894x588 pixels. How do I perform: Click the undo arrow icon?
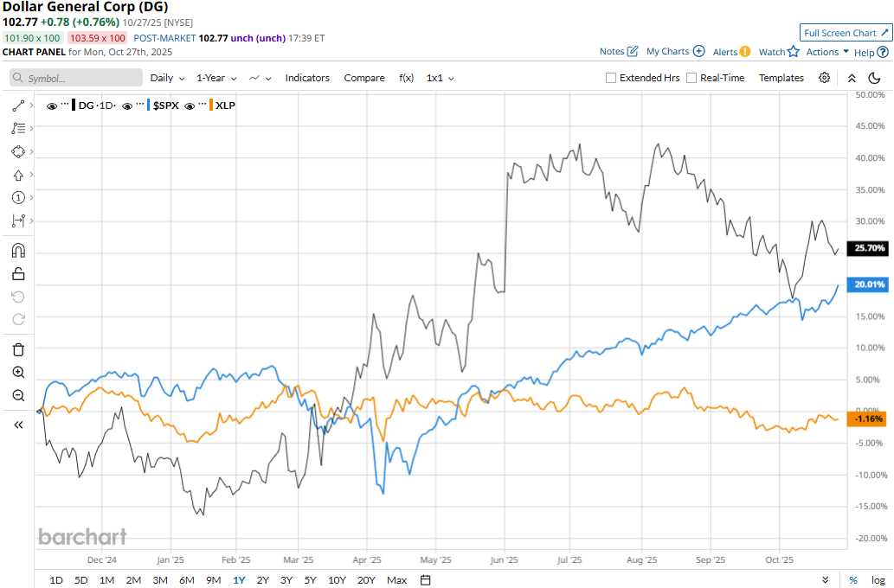[x=18, y=297]
